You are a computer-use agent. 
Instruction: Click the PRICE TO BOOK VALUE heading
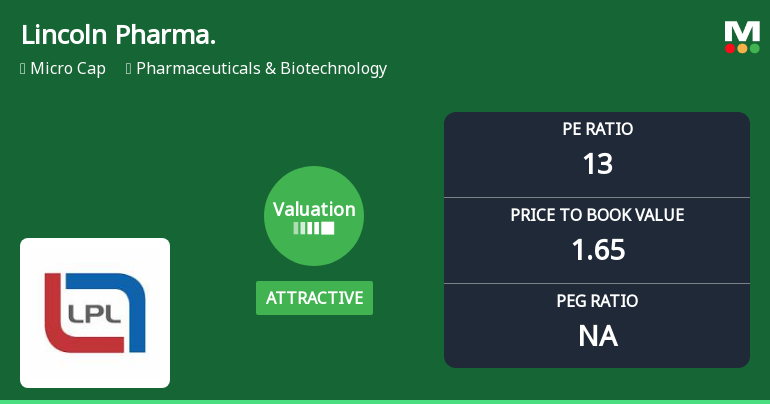point(597,215)
